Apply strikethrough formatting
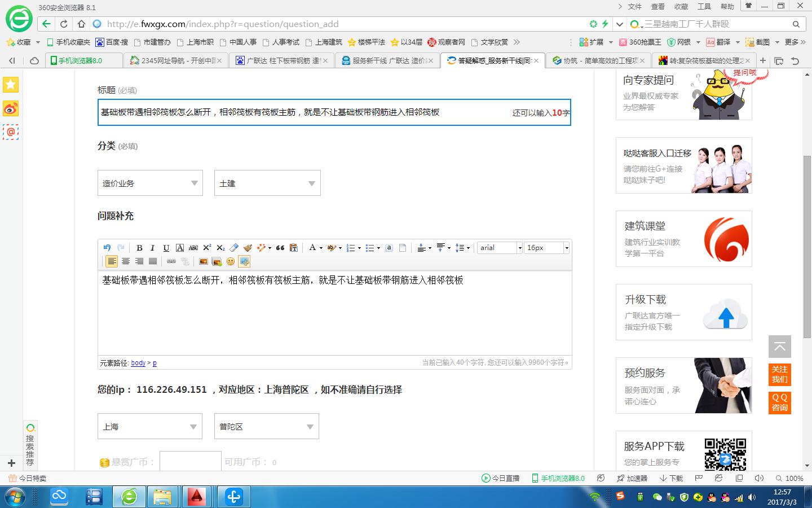The width and height of the screenshot is (812, 508). pos(193,248)
